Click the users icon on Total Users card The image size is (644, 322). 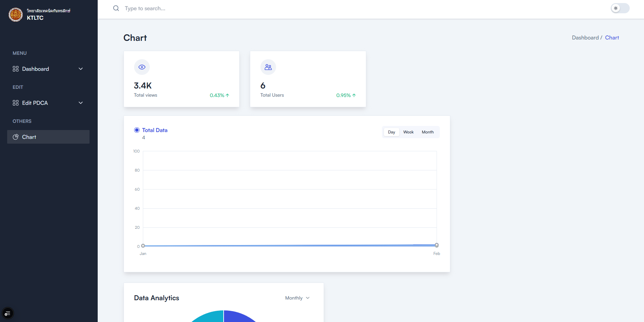tap(268, 67)
